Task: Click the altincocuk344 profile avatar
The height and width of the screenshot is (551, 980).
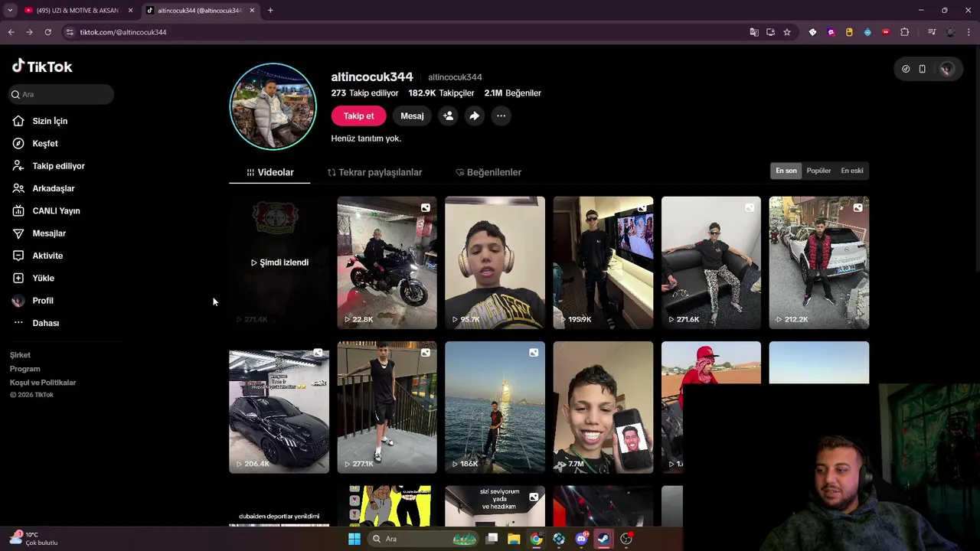Action: 273,106
